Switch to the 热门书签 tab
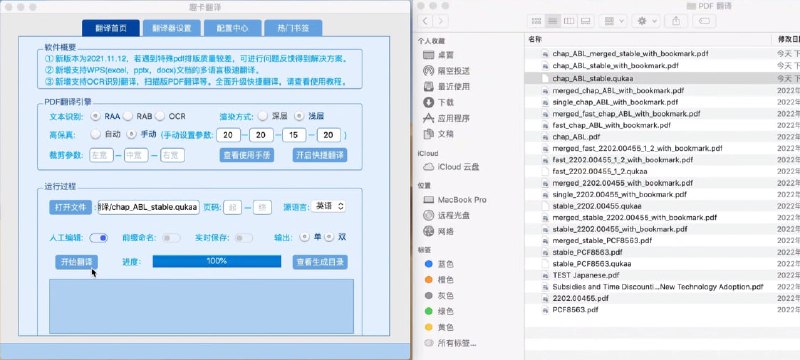This screenshot has height=360, width=800. click(x=293, y=28)
